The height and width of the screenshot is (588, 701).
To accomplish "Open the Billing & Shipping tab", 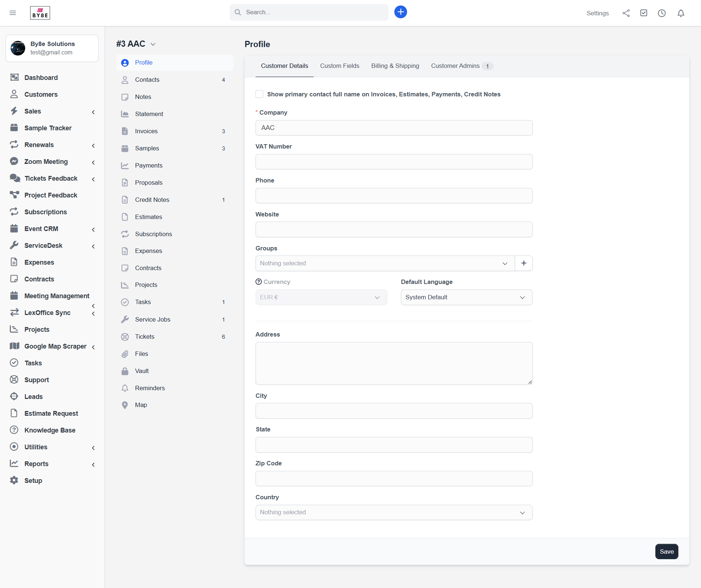I will click(395, 66).
